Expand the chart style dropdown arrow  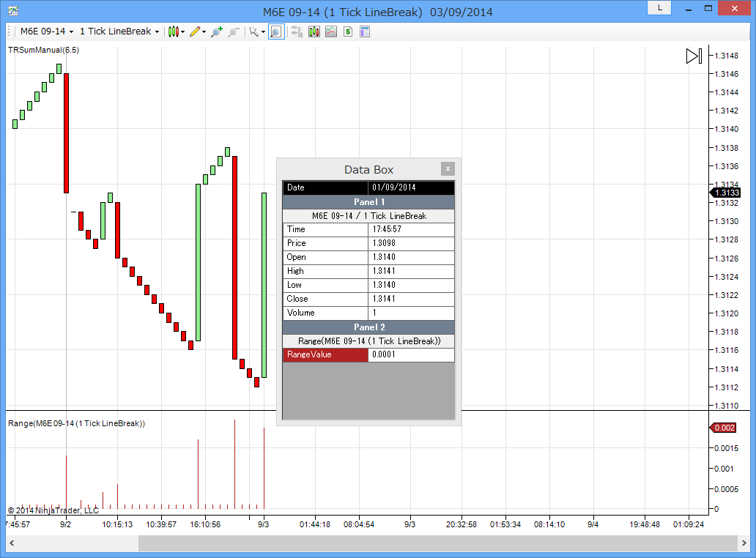182,32
